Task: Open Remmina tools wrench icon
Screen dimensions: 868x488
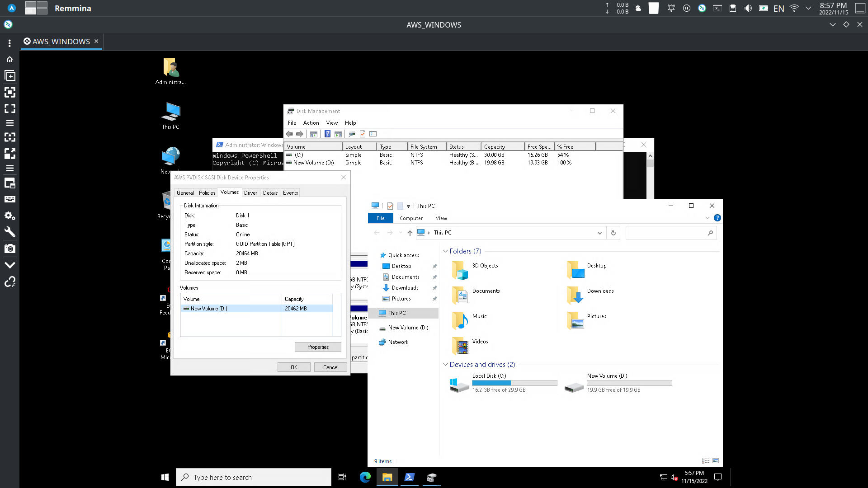Action: point(9,232)
